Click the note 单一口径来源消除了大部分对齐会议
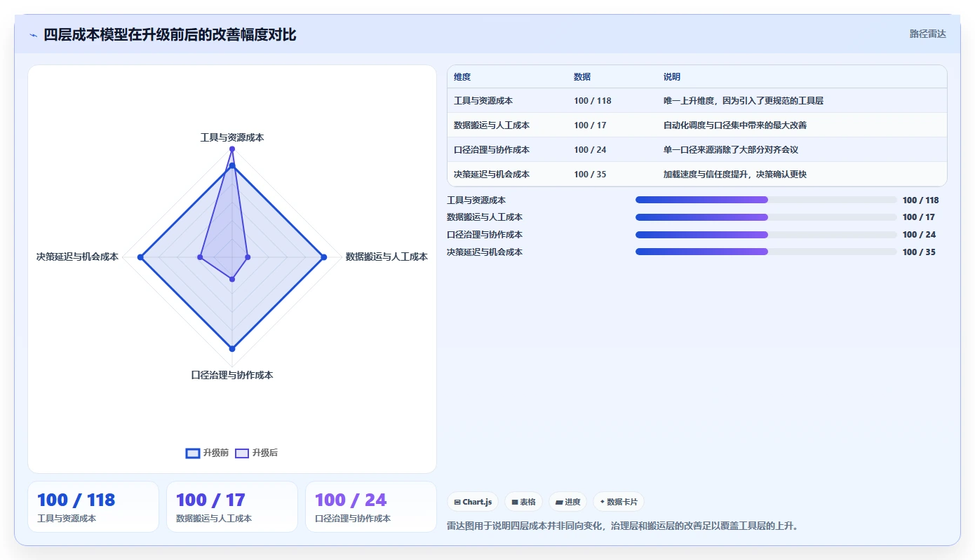The image size is (975, 560). [x=731, y=150]
